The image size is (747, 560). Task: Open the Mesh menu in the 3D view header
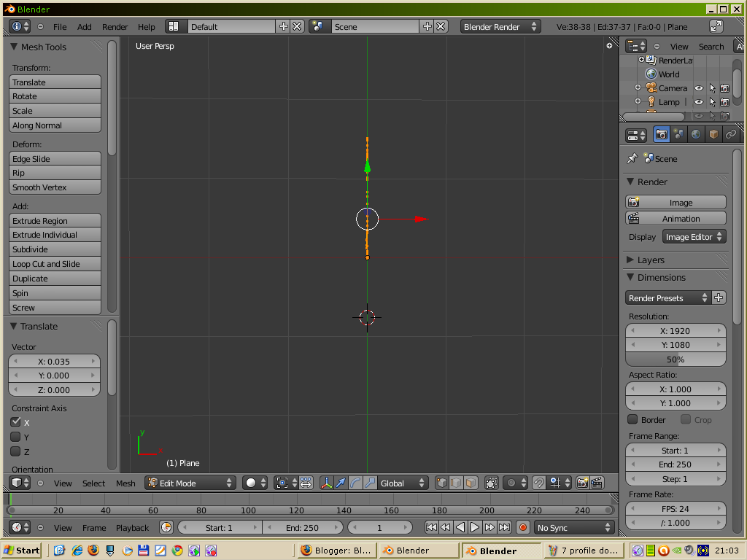(125, 483)
